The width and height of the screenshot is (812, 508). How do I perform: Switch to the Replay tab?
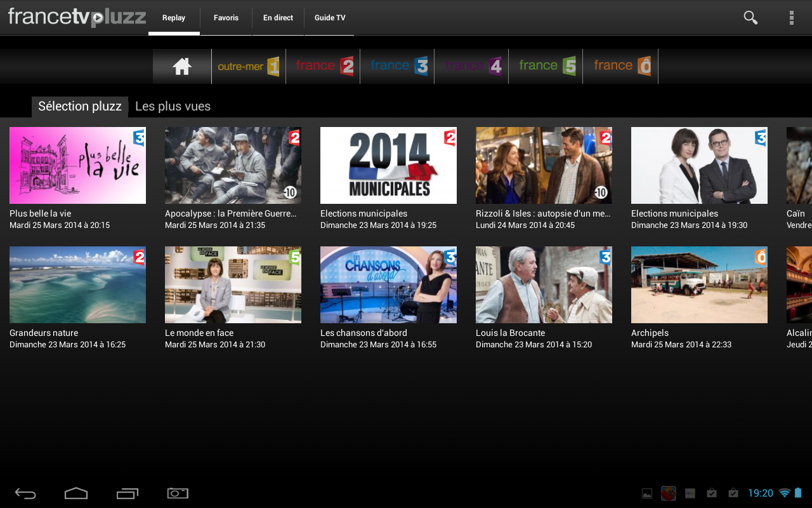174,18
